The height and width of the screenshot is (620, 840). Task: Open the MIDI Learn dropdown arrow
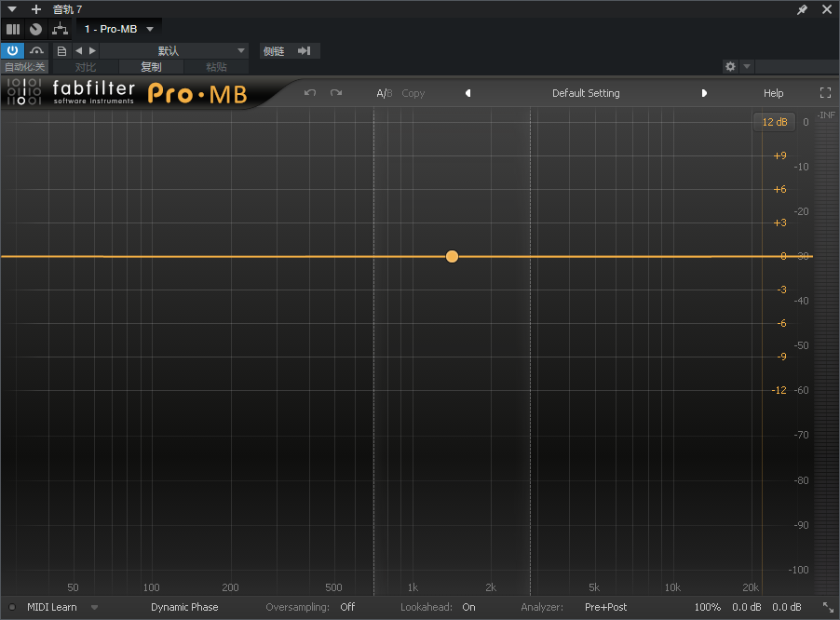point(95,607)
